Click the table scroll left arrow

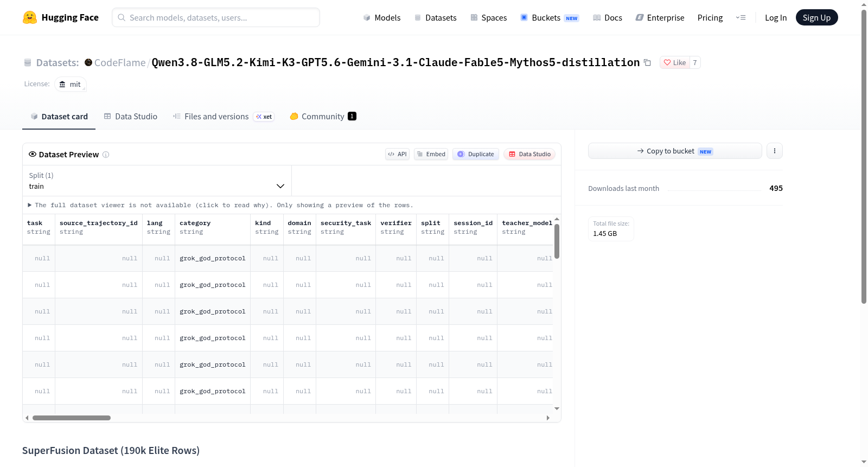(x=27, y=418)
